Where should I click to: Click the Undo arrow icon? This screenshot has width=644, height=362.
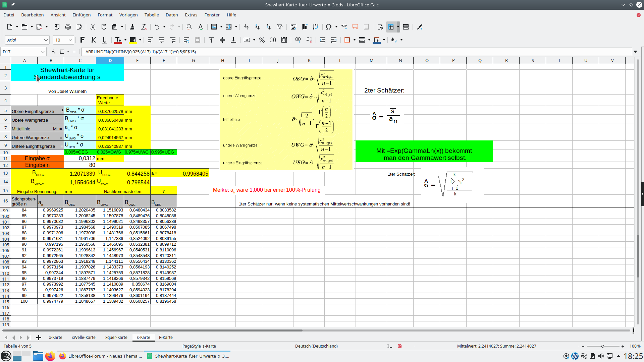[x=157, y=27]
